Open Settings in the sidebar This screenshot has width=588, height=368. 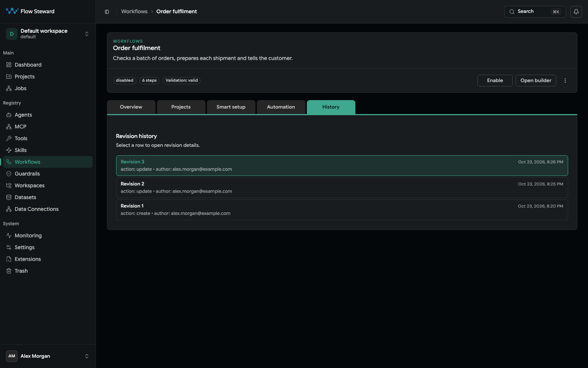(x=48, y=247)
